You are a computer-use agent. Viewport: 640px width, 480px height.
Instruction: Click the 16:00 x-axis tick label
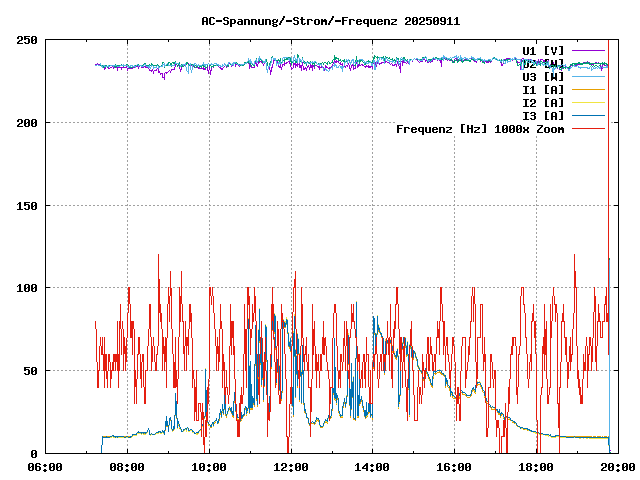[455, 466]
